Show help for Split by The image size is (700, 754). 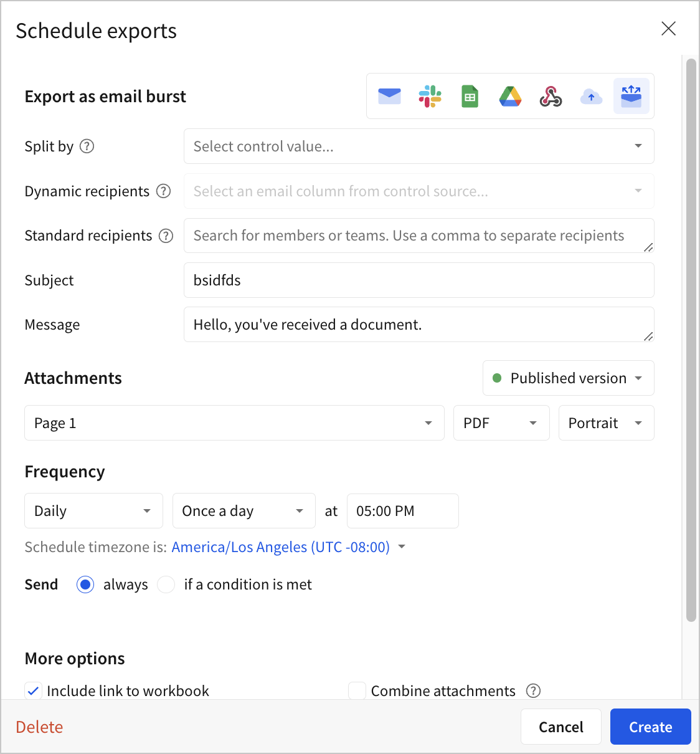[x=87, y=146]
